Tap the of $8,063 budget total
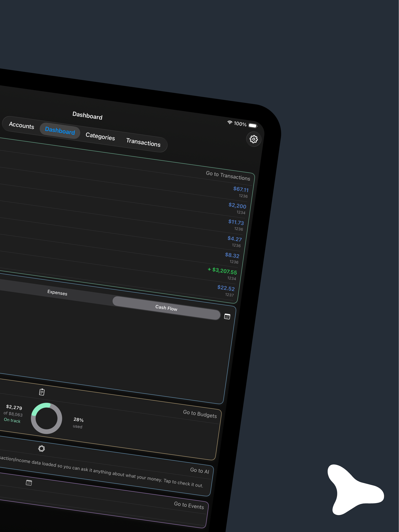The height and width of the screenshot is (532, 399). pos(13,414)
